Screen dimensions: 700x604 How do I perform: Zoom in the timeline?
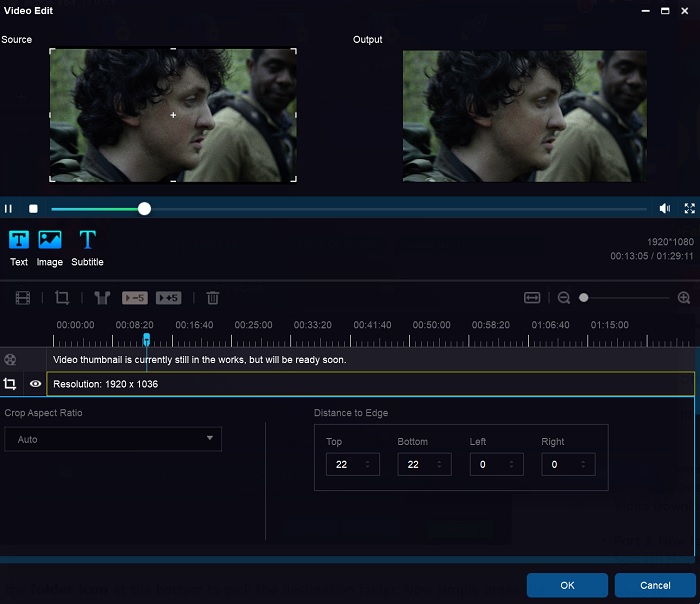[683, 298]
